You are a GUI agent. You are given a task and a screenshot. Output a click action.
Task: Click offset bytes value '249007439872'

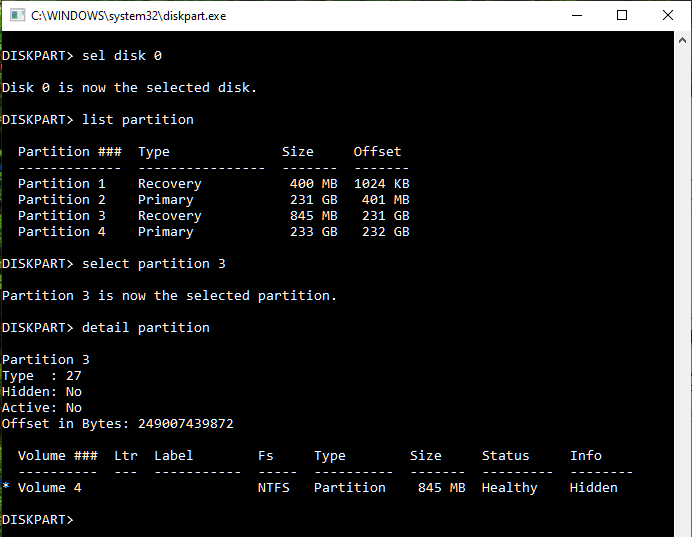coord(186,424)
